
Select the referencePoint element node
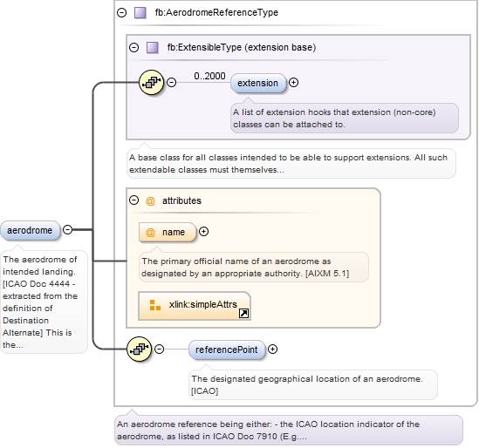(x=227, y=350)
